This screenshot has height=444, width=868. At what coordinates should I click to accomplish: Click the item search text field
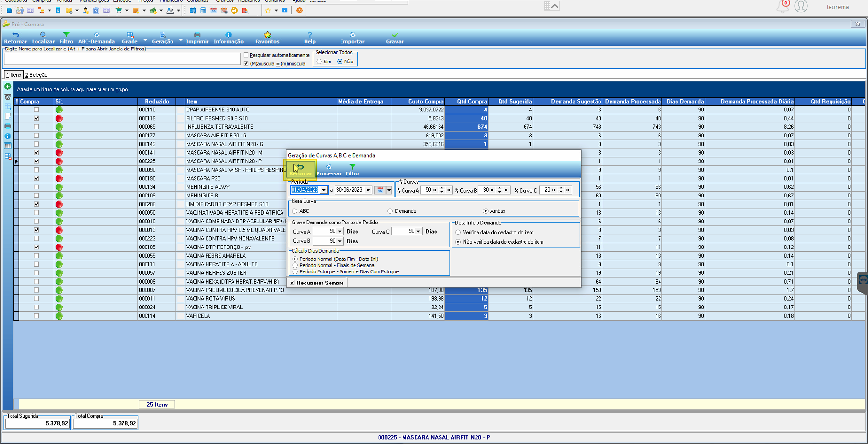point(122,59)
